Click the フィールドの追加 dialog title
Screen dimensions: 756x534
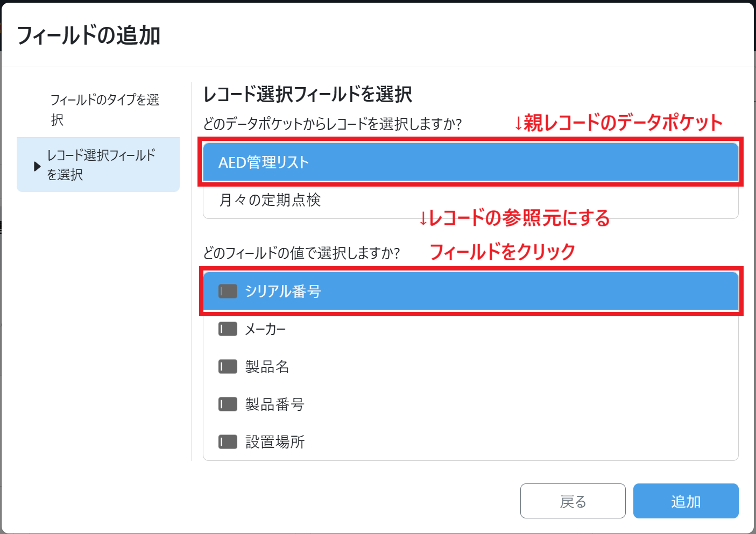click(89, 35)
